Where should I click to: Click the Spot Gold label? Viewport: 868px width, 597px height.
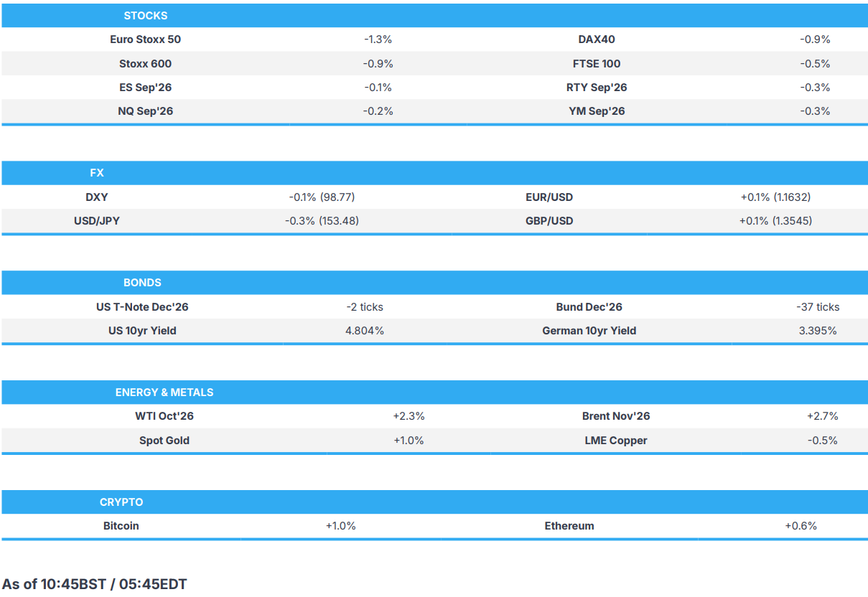click(x=164, y=440)
